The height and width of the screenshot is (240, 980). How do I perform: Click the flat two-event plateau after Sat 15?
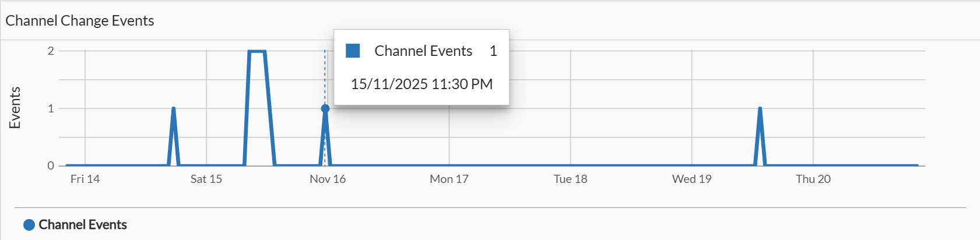(x=257, y=51)
